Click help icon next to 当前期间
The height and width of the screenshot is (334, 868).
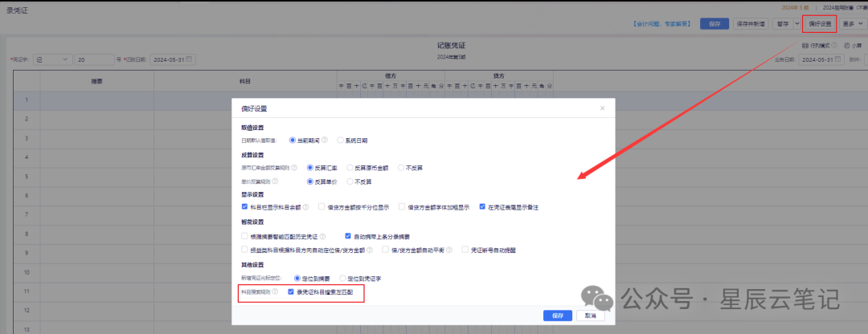coord(325,140)
